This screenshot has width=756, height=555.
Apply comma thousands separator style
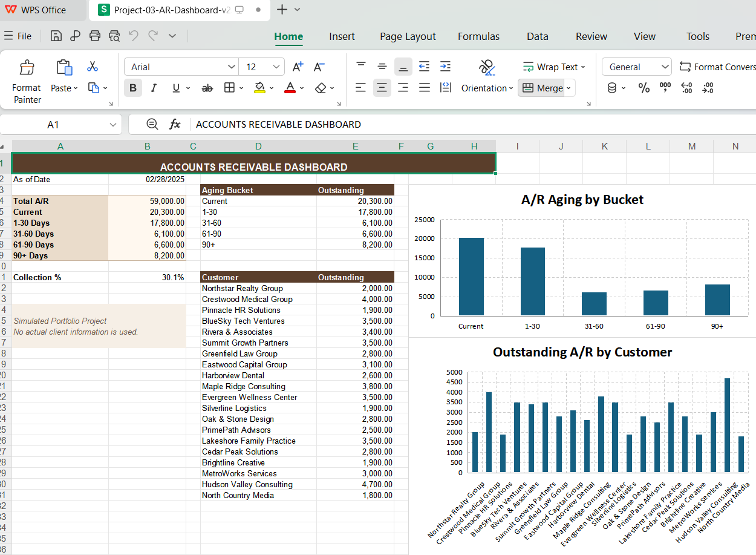pyautogui.click(x=665, y=88)
